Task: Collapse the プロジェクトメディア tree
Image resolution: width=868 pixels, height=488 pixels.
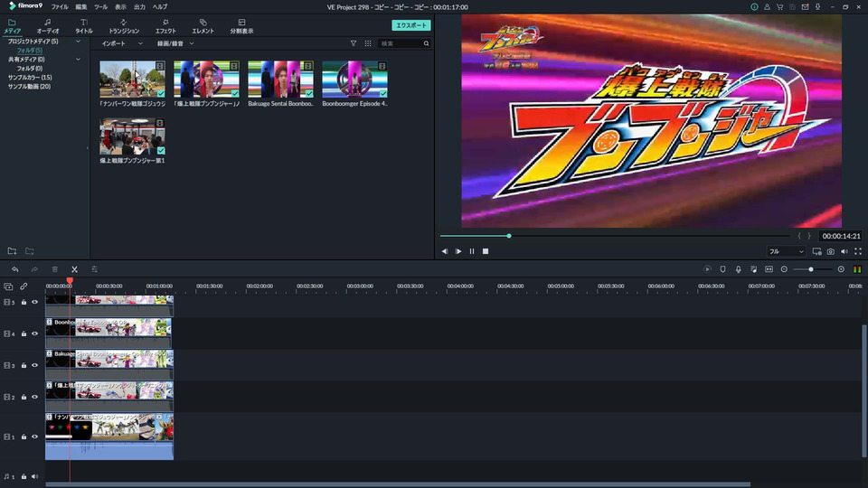Action: click(x=78, y=42)
